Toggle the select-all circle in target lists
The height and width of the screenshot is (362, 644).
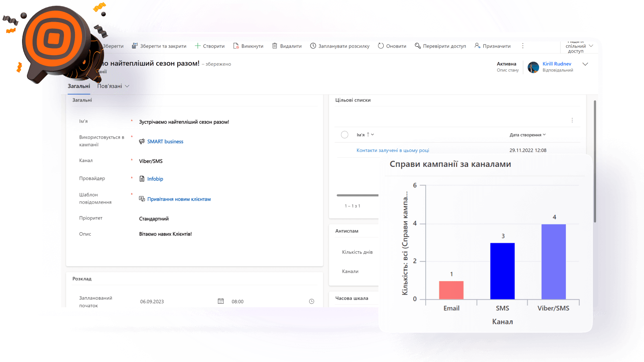click(345, 135)
